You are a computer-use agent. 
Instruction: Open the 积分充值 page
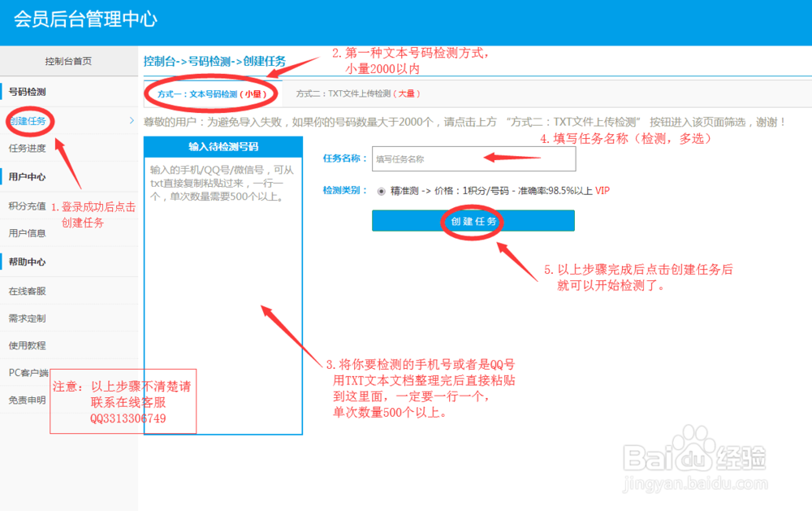28,205
